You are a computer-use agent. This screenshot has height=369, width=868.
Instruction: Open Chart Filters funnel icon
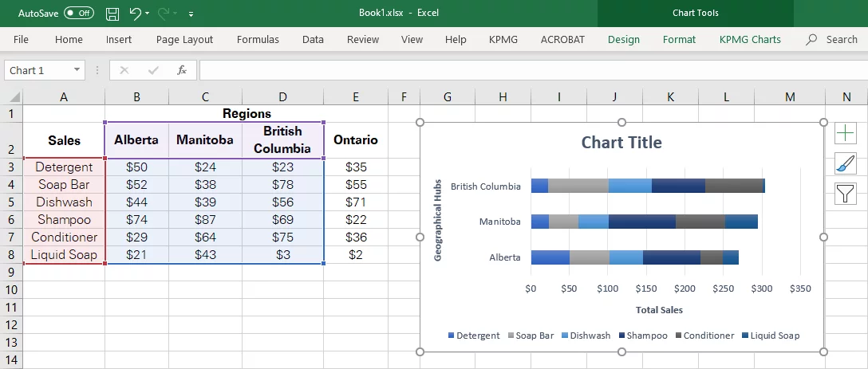coord(846,194)
